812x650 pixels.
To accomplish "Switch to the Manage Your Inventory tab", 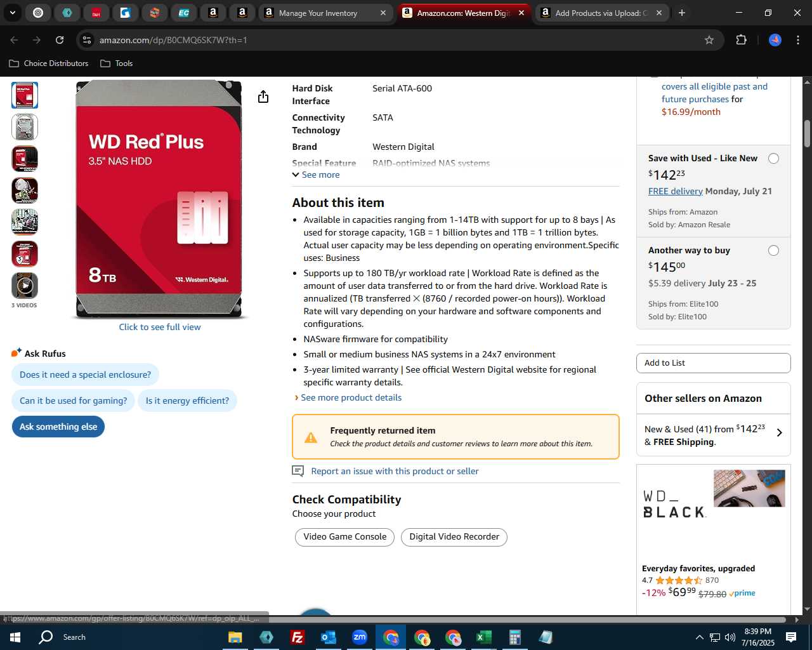I will [318, 13].
